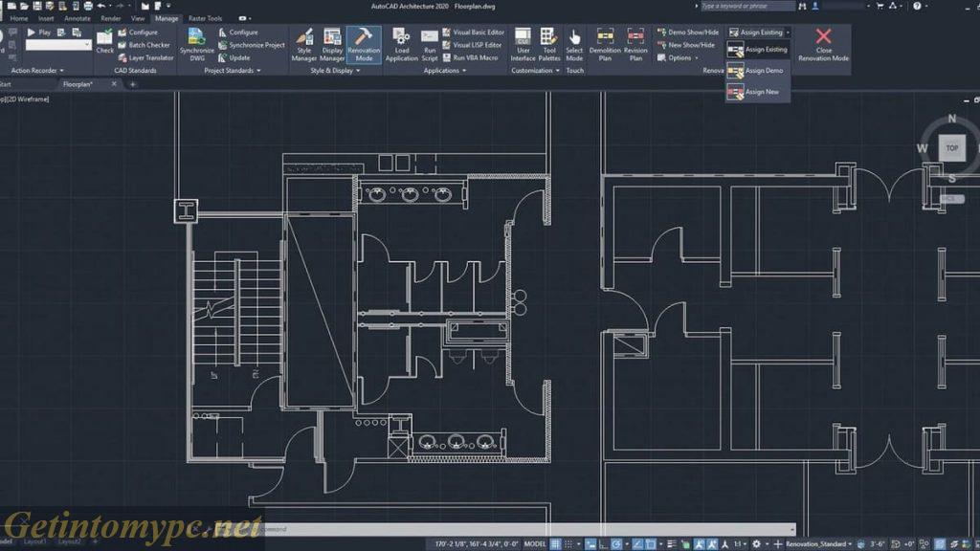The height and width of the screenshot is (551, 980).
Task: Expand Customization panel
Action: (536, 71)
